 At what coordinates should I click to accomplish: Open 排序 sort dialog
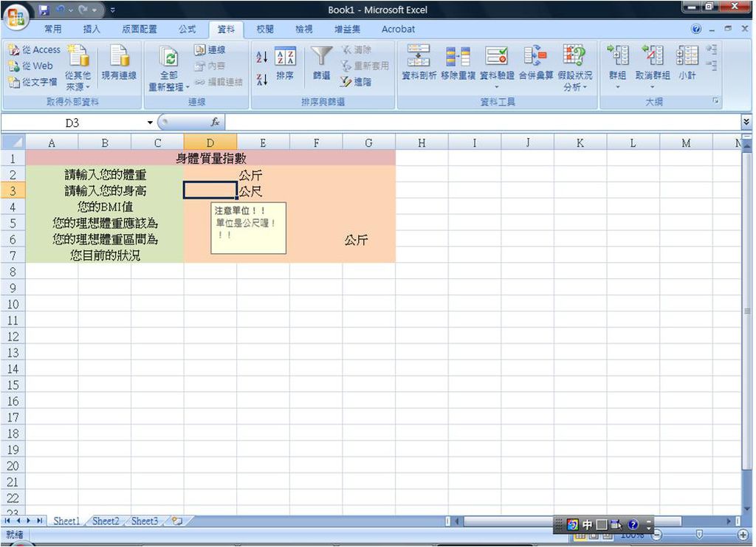pos(285,64)
